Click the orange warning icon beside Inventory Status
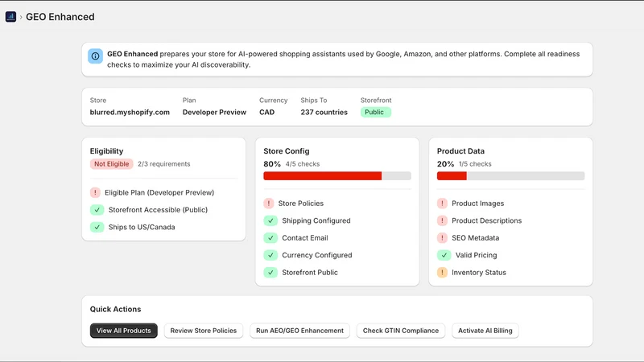The image size is (644, 362). [442, 272]
